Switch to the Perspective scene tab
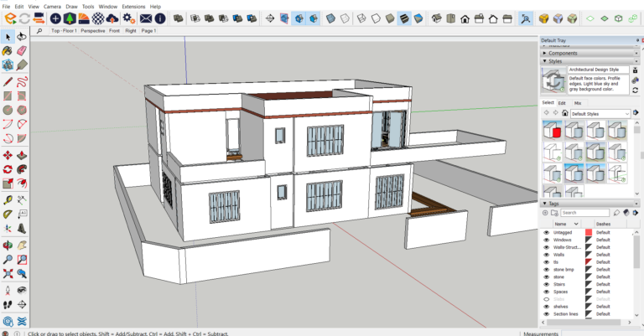This screenshot has height=336, width=644. (93, 30)
